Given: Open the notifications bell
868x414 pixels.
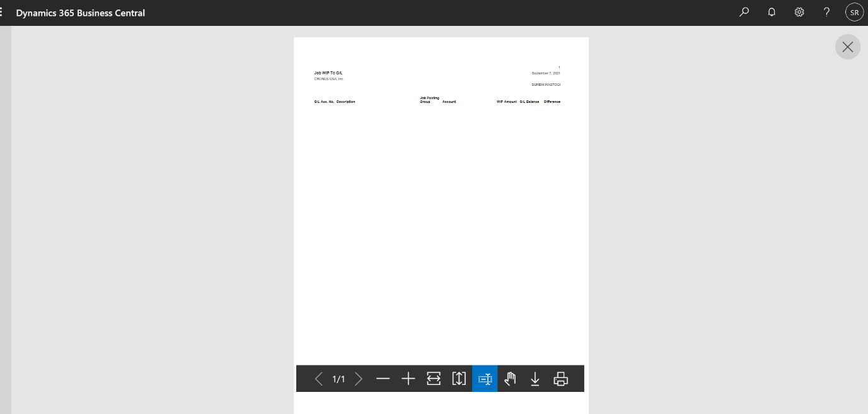Looking at the screenshot, I should pyautogui.click(x=772, y=12).
